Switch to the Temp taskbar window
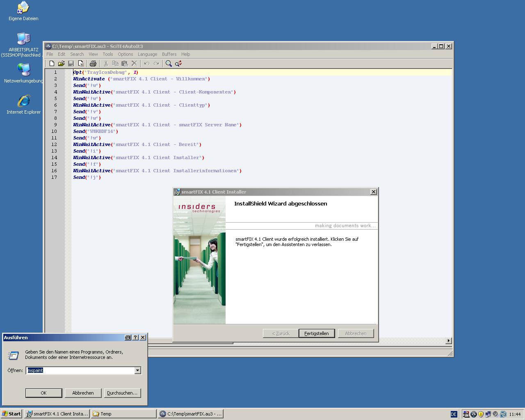Image resolution: width=525 pixels, height=420 pixels. point(123,414)
